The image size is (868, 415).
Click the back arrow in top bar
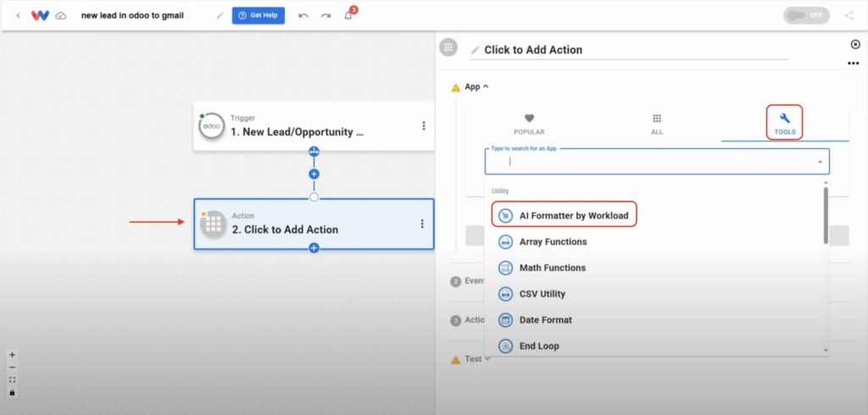[x=19, y=15]
